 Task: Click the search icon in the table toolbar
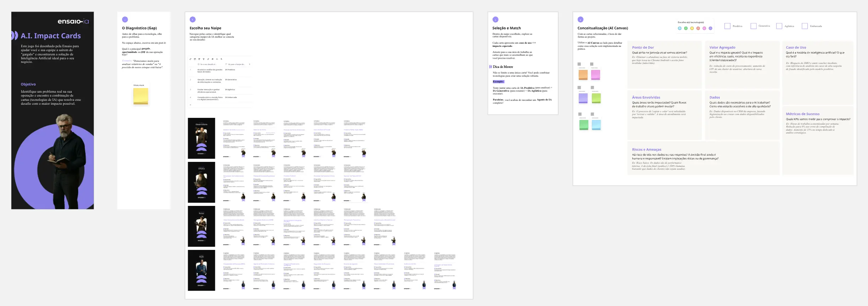coord(221,59)
